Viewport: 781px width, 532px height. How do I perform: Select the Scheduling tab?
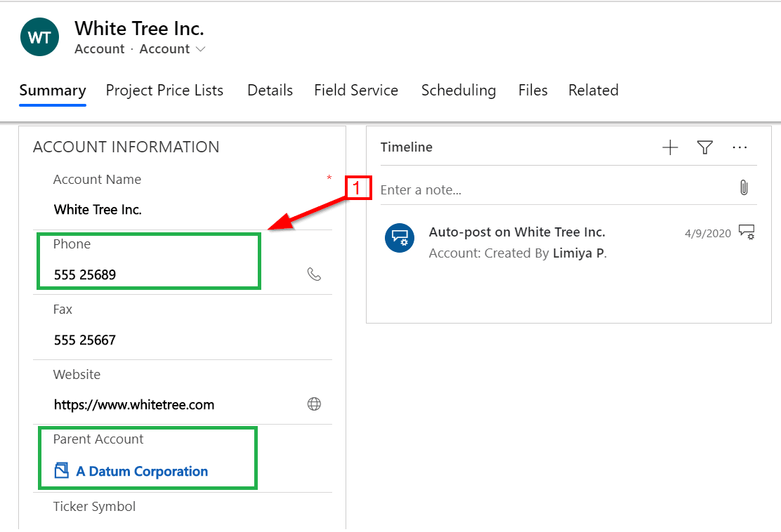(x=458, y=91)
